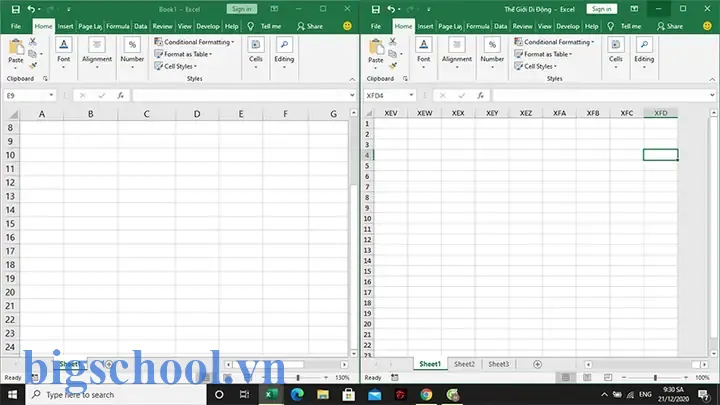Open Number group in right Excel window
The height and width of the screenshot is (405, 720).
click(492, 54)
